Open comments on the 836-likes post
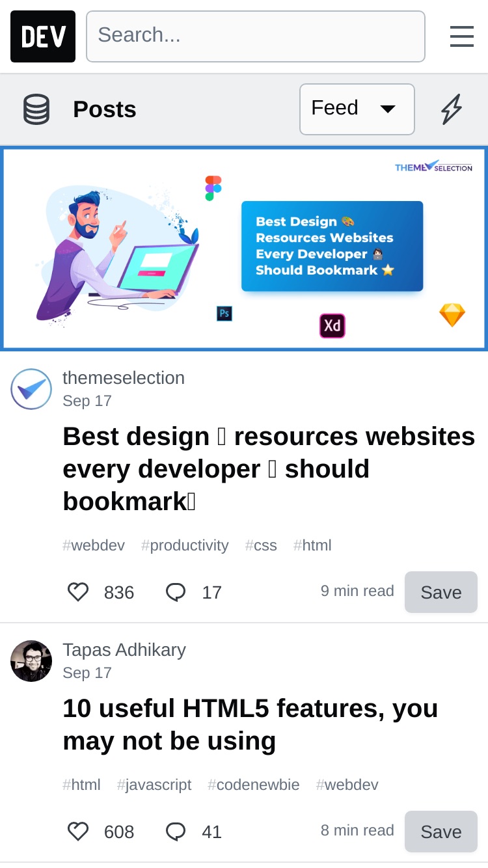488x868 pixels. tap(176, 592)
